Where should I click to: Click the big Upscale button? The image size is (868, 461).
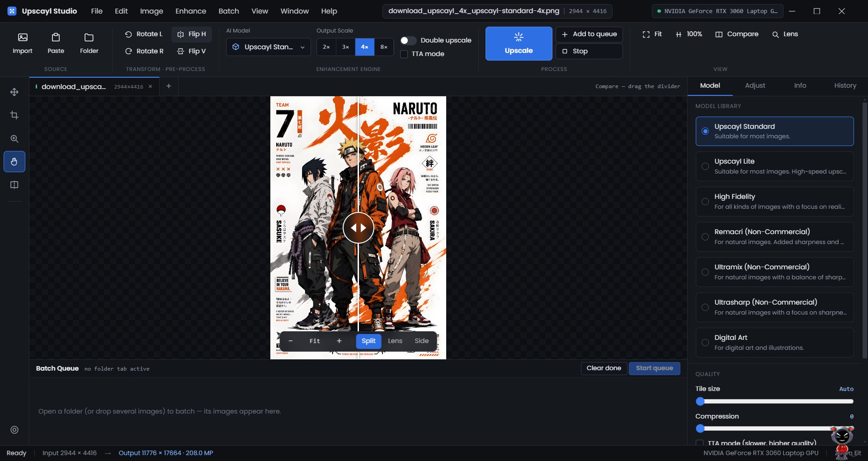point(519,43)
